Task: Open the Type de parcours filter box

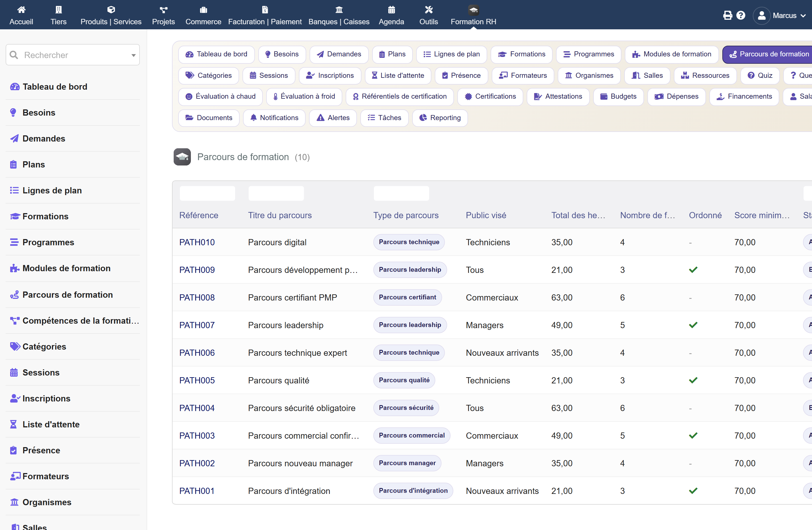Action: pos(401,193)
